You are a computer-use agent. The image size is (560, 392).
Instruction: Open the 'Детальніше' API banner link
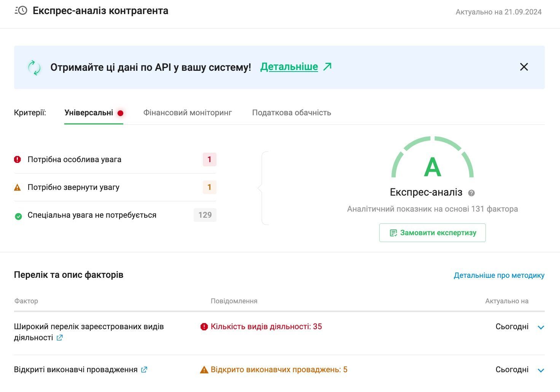point(289,67)
